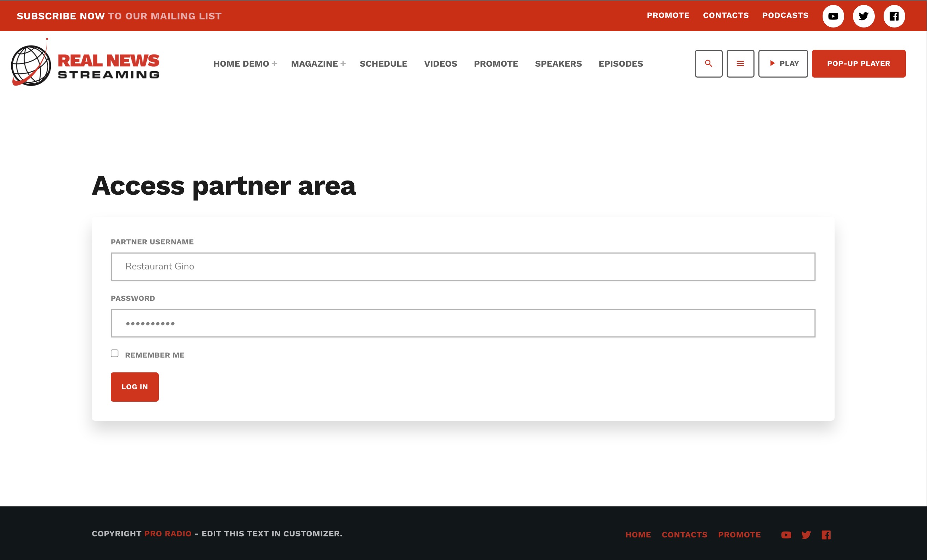This screenshot has width=927, height=560.
Task: Open the Speakers page
Action: click(x=558, y=63)
